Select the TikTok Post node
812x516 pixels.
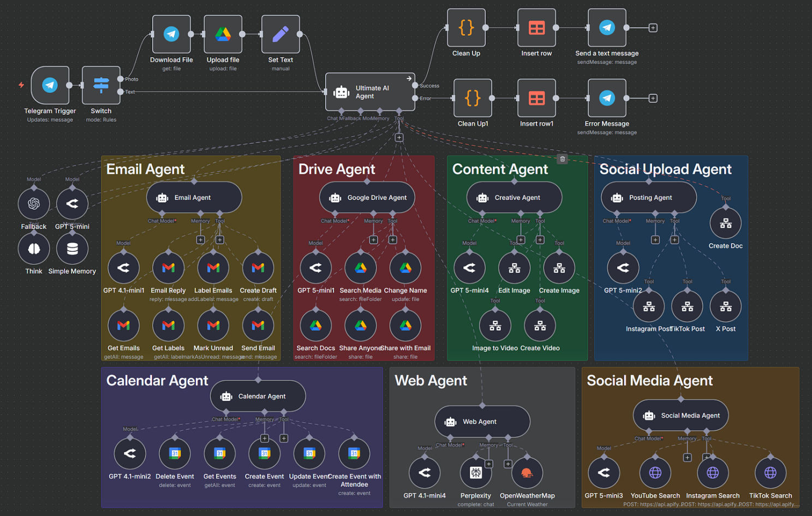687,306
